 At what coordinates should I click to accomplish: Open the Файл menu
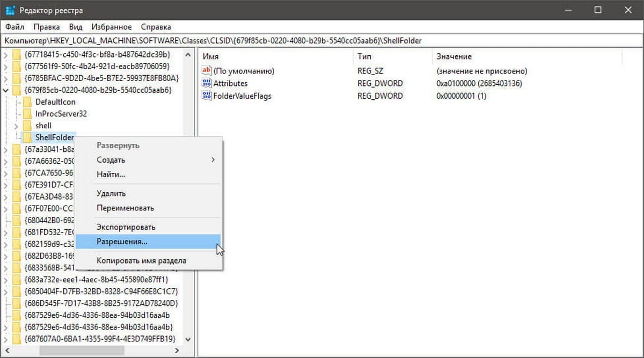(15, 26)
